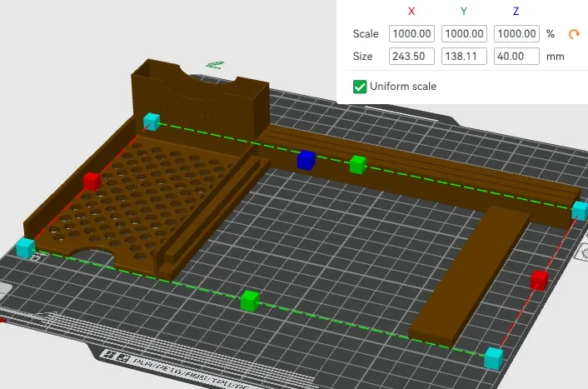Click the Size Z field showing 40.00

[x=516, y=57]
